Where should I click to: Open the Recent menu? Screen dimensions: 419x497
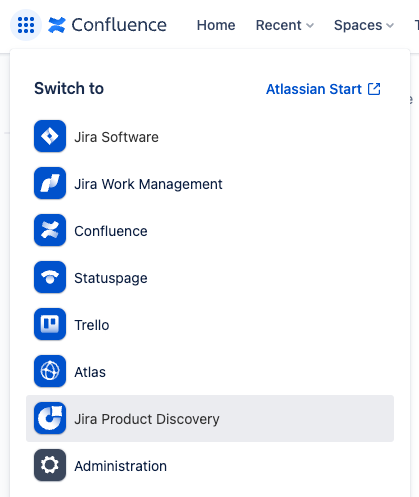point(285,25)
